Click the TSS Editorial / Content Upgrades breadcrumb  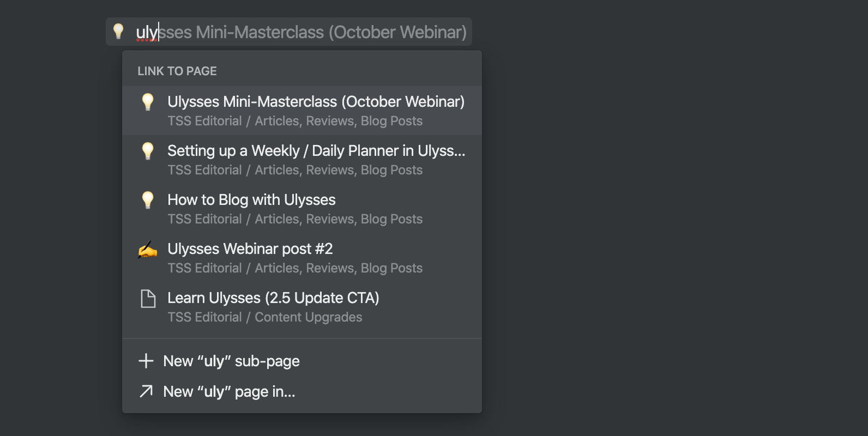[265, 317]
